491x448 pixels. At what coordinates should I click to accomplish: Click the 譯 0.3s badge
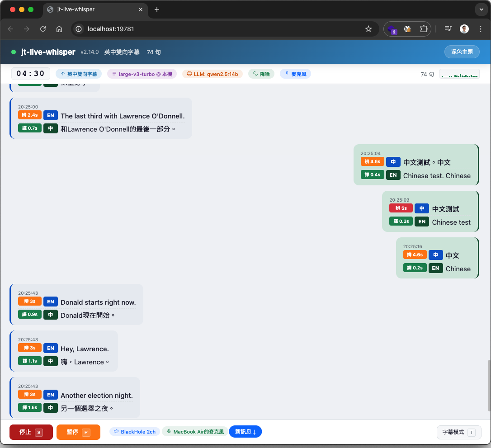pyautogui.click(x=401, y=222)
